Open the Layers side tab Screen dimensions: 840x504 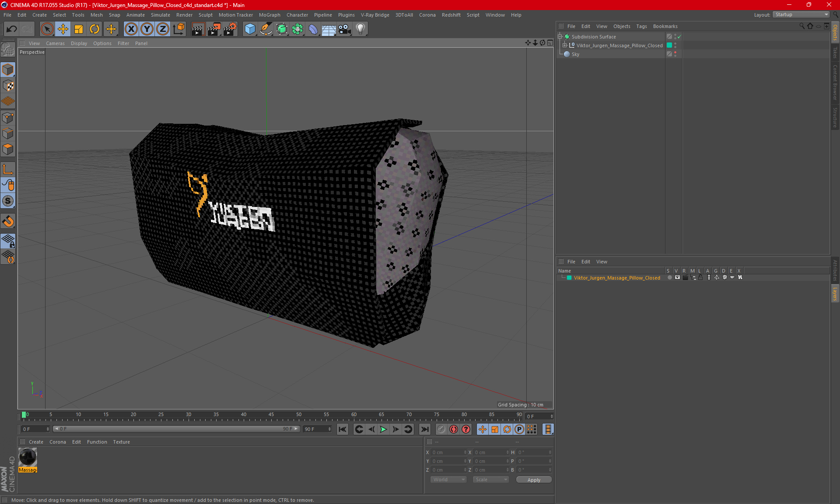pos(835,294)
